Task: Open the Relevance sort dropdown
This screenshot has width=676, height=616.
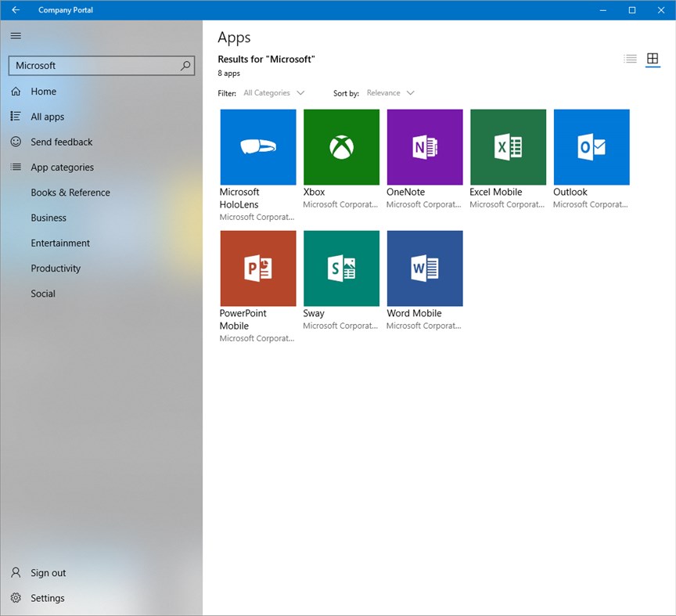Action: click(x=390, y=92)
